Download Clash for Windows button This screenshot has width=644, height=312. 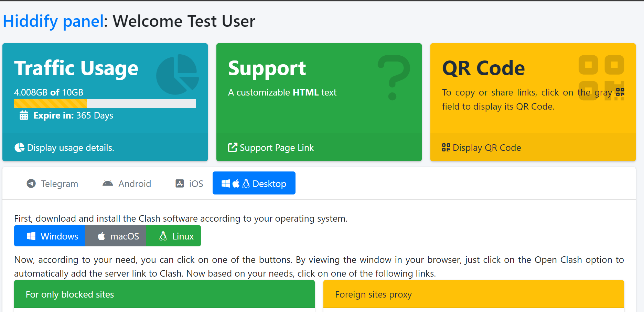click(x=50, y=236)
